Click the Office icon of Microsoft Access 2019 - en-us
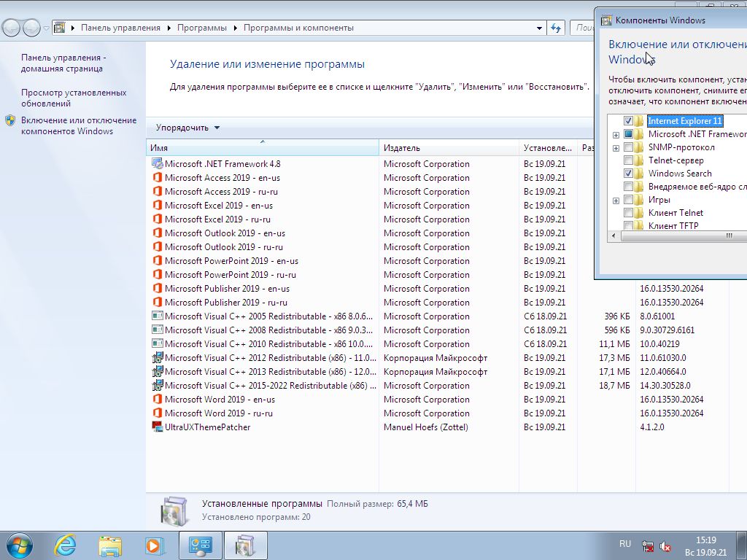The width and height of the screenshot is (747, 560). pos(158,178)
